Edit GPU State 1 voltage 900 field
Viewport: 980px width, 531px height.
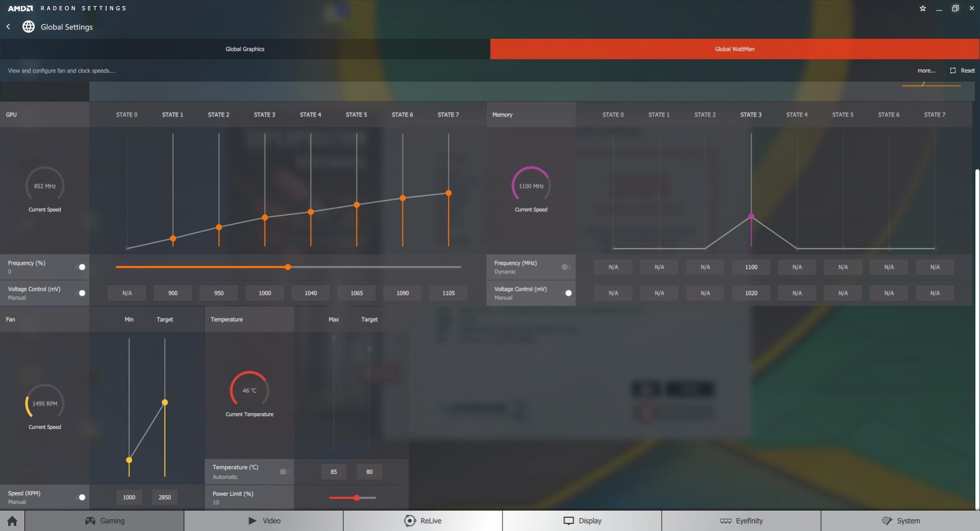173,293
